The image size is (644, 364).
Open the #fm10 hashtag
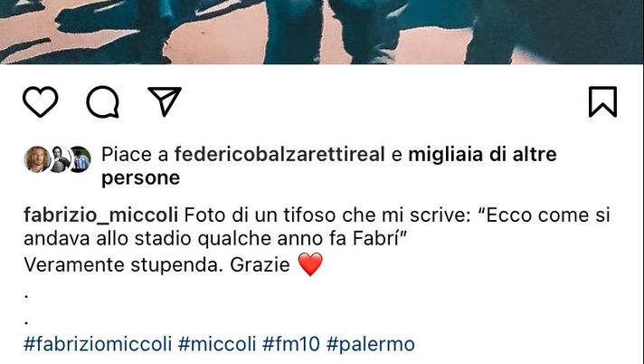point(290,344)
